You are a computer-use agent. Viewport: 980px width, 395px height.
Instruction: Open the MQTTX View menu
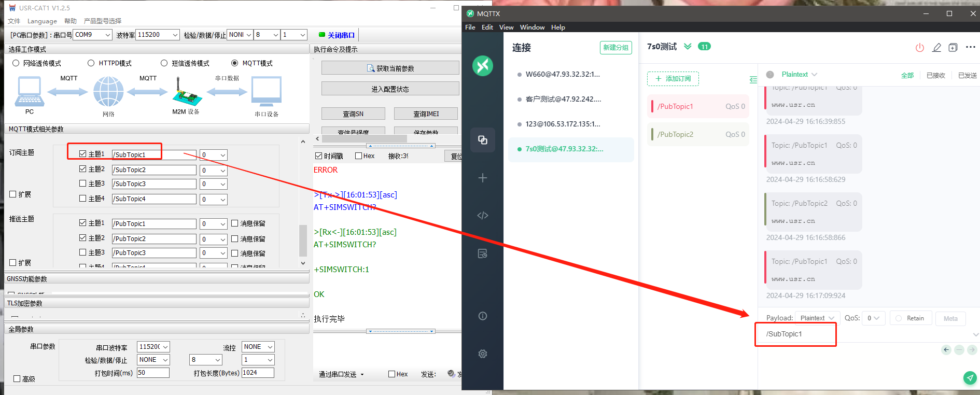[507, 27]
